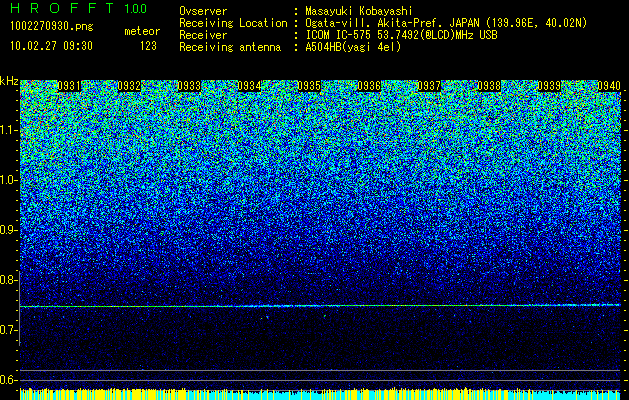Click the date stamp 10.02.27 09:30

[52, 46]
